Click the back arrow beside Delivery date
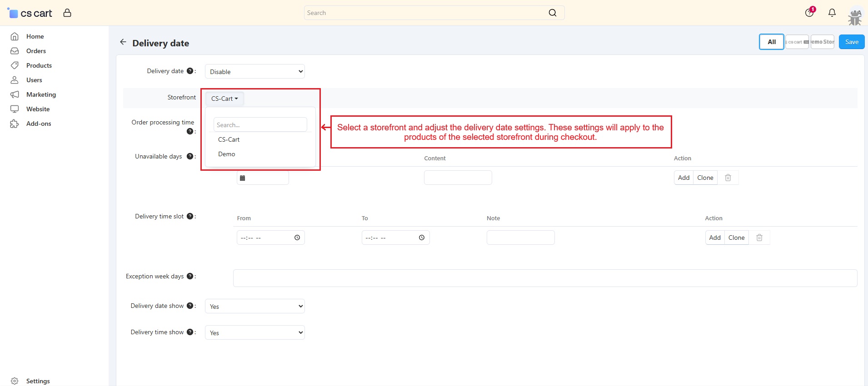Image resolution: width=868 pixels, height=386 pixels. [123, 42]
